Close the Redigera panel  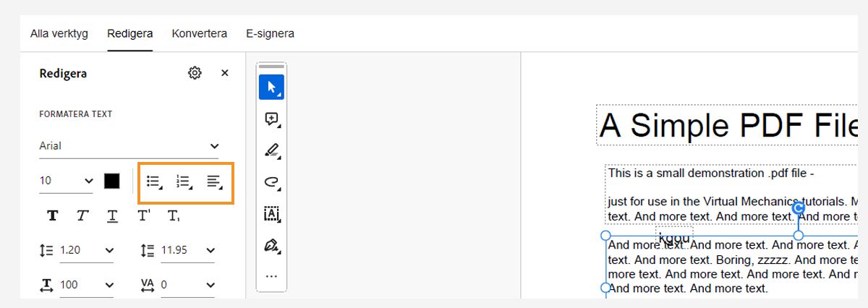click(x=225, y=73)
